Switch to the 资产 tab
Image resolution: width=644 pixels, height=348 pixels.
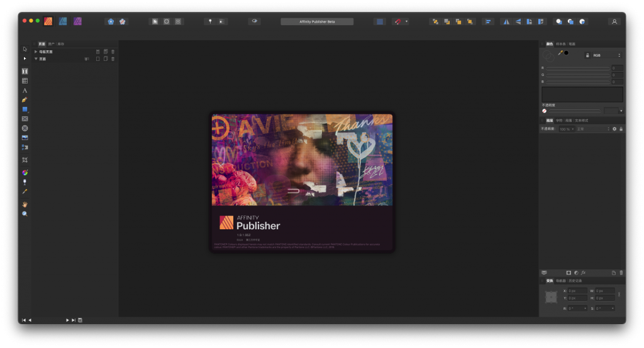click(x=51, y=44)
